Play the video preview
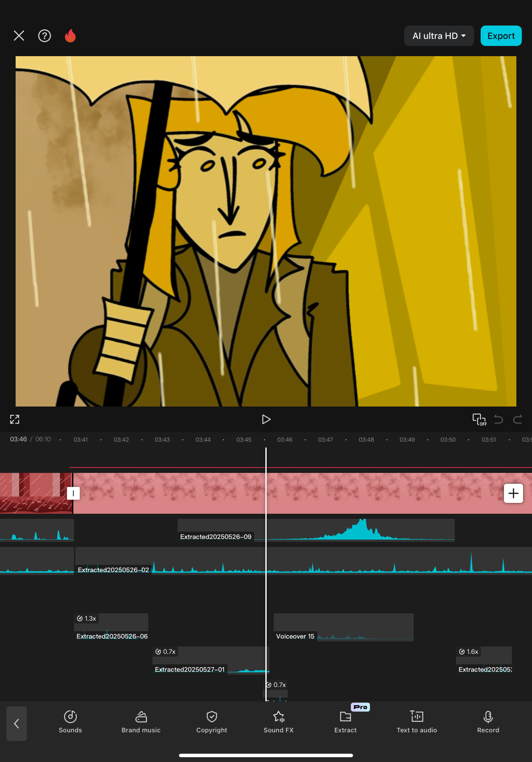Viewport: 532px width, 762px height. click(x=266, y=419)
